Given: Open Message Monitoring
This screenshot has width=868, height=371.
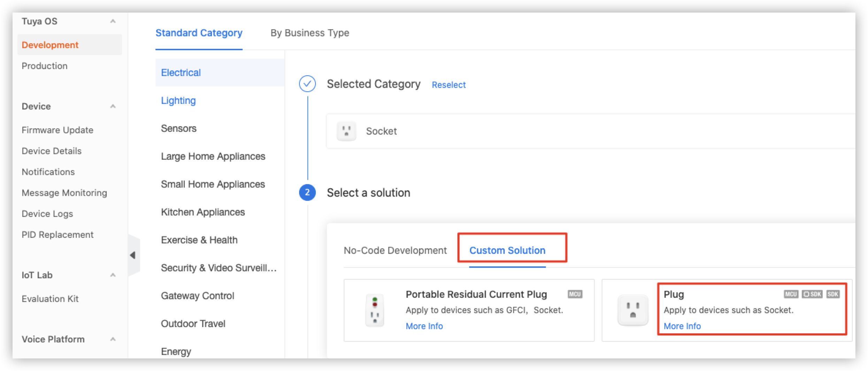Looking at the screenshot, I should (64, 193).
